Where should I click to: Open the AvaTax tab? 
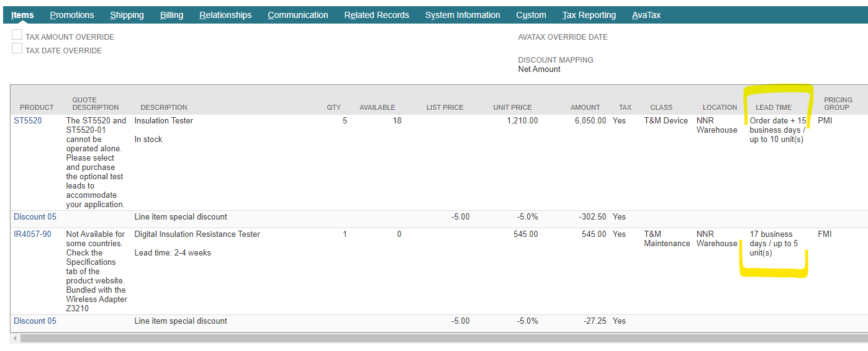pos(646,15)
